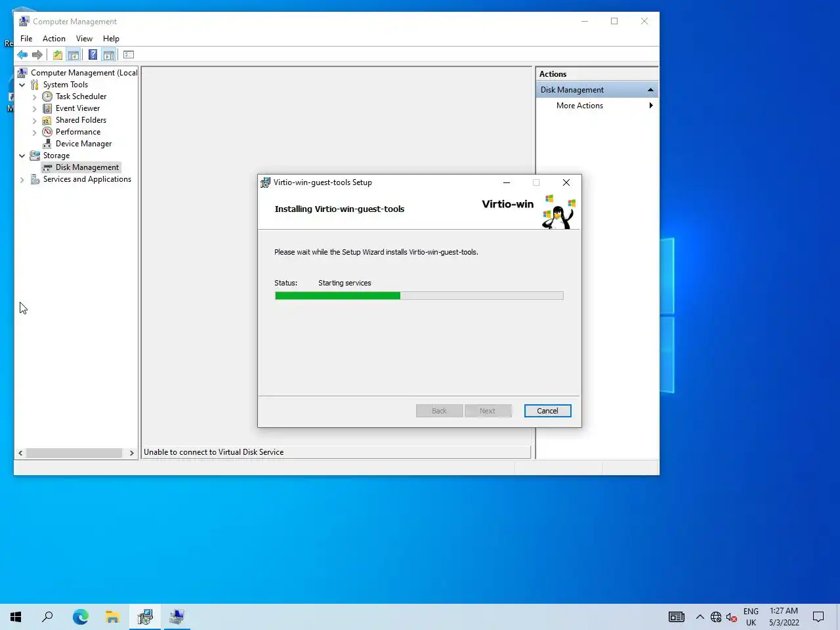Open File Explorer from taskbar
Screen dimensions: 840x630
coord(113,617)
